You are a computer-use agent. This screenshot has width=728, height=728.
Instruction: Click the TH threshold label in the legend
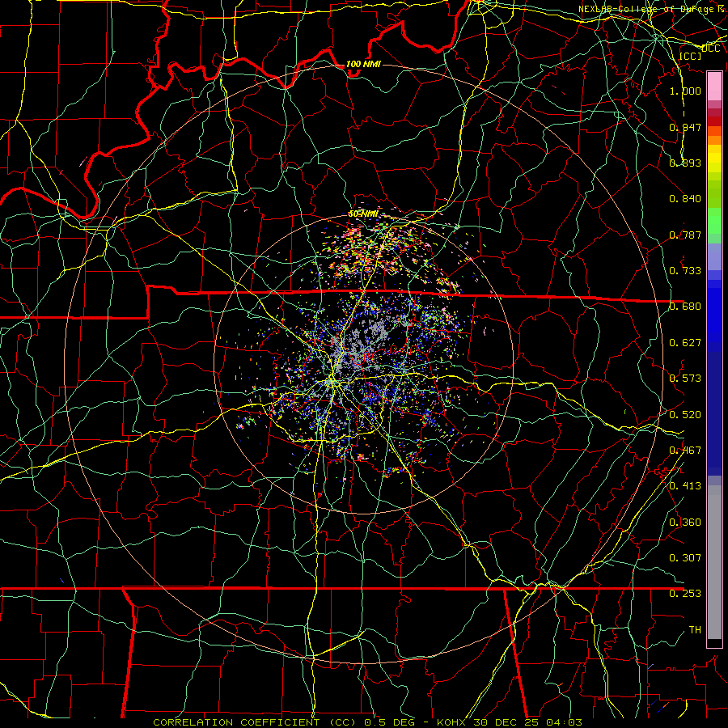[695, 629]
